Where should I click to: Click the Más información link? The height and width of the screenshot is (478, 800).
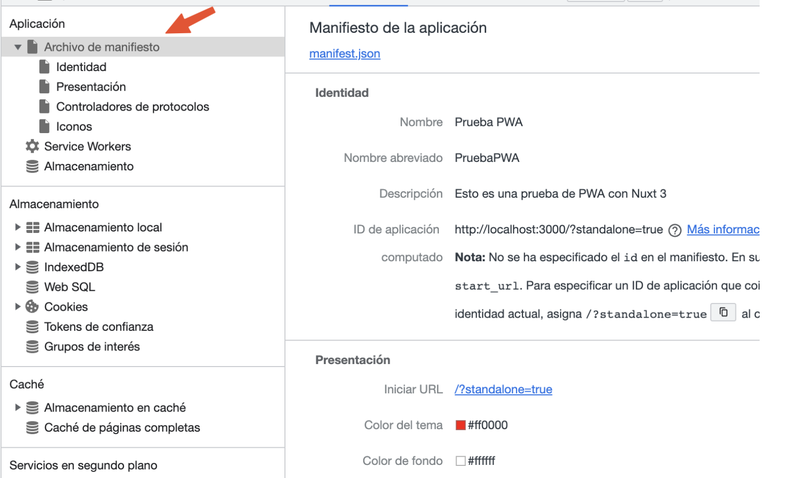[x=722, y=230]
